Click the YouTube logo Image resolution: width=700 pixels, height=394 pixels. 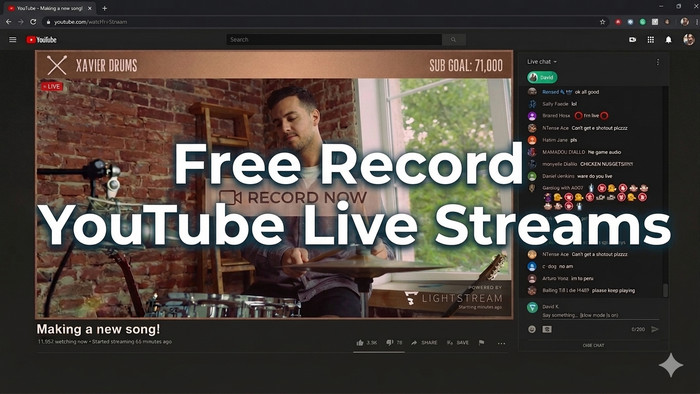coord(42,40)
